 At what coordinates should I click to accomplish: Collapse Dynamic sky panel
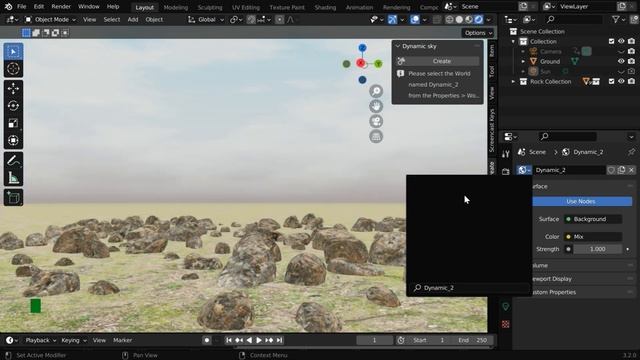click(x=398, y=47)
